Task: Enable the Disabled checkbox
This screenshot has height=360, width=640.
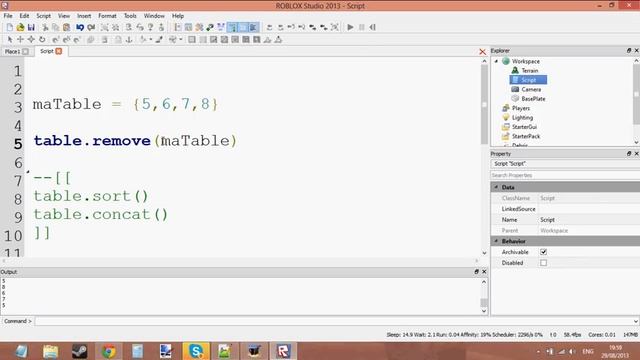Action: click(x=543, y=263)
